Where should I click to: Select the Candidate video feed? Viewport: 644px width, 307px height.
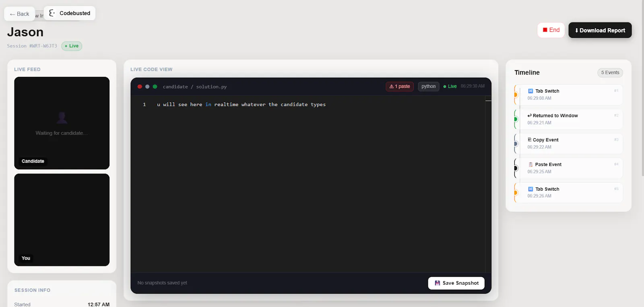[62, 123]
